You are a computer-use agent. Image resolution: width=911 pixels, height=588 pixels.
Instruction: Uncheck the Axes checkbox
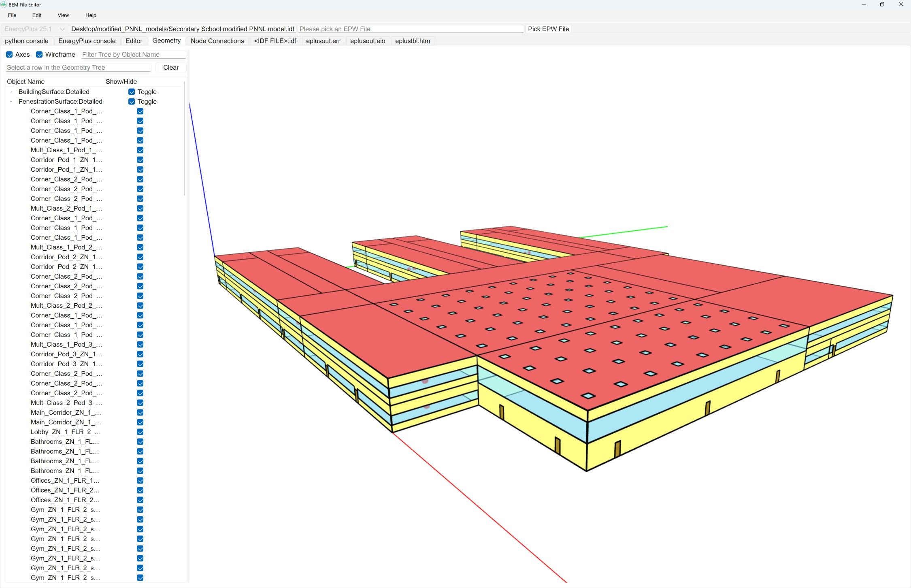coord(9,55)
